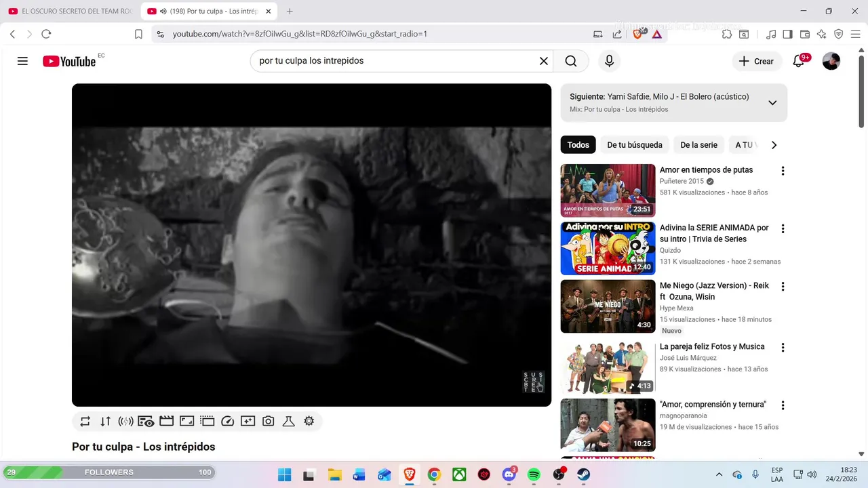Reload the page
This screenshot has height=488, width=868.
[46, 34]
